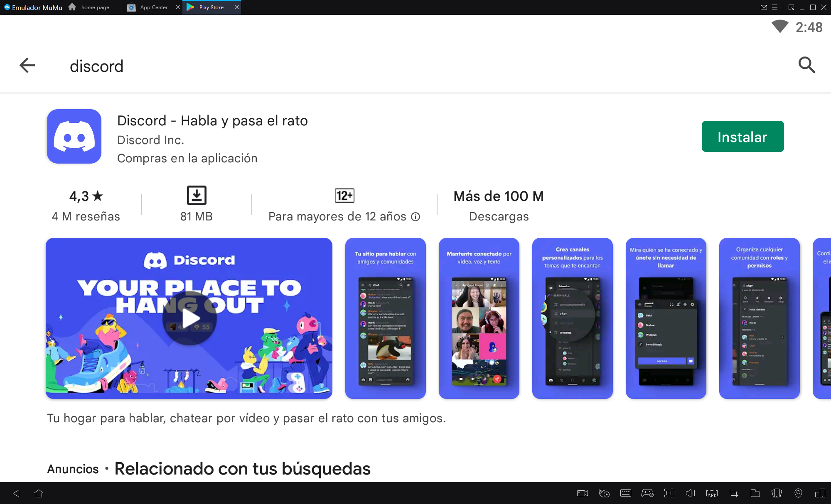Click the screenshot crop icon
831x504 pixels.
coord(733,493)
